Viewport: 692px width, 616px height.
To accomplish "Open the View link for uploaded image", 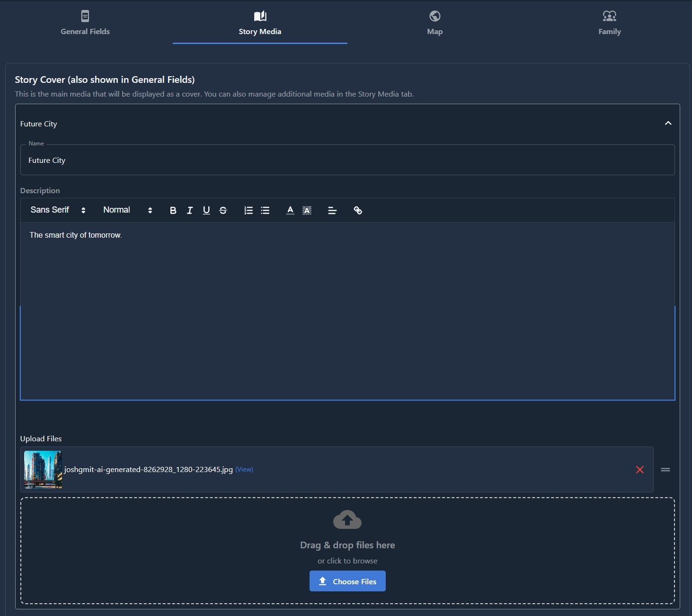I will click(x=244, y=470).
